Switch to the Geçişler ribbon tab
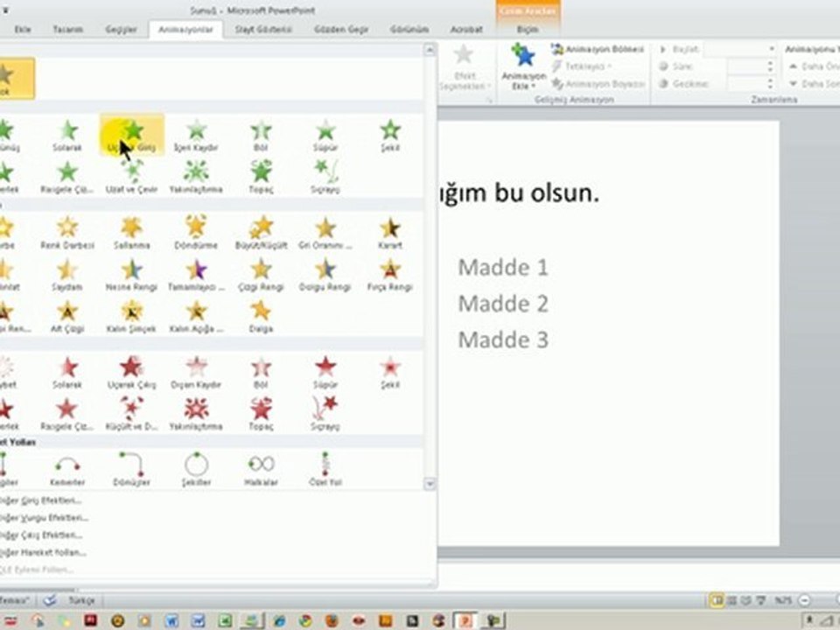840x630 pixels. tap(121, 30)
